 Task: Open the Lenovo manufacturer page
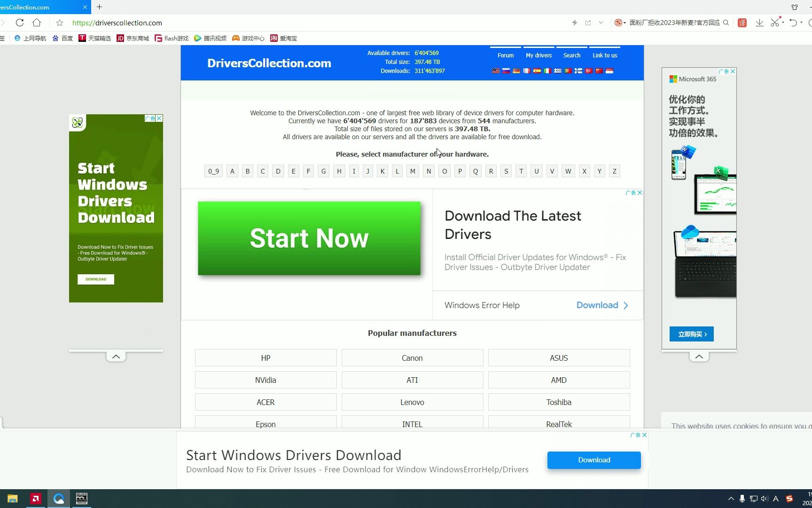413,402
